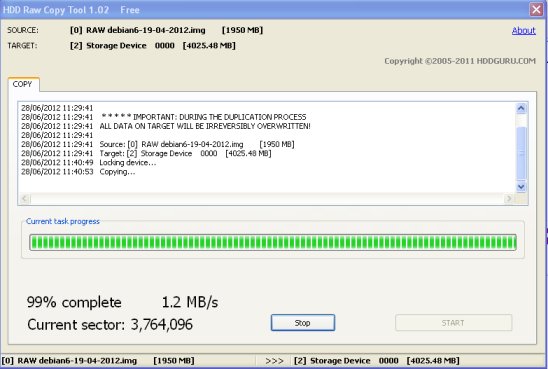The image size is (548, 369).
Task: Click the vertical scrollbar thumb in log
Action: click(x=521, y=153)
